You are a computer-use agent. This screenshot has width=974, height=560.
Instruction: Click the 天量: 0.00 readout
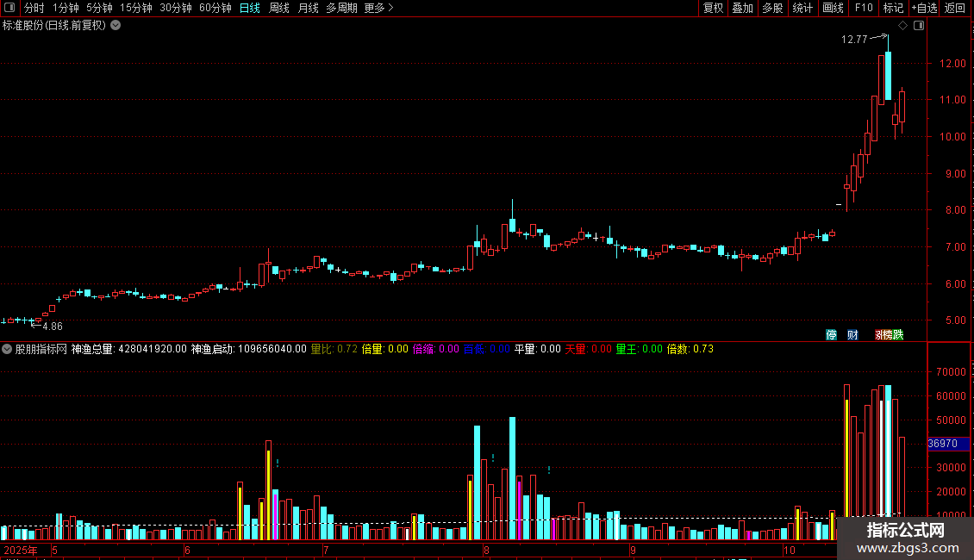click(x=588, y=349)
